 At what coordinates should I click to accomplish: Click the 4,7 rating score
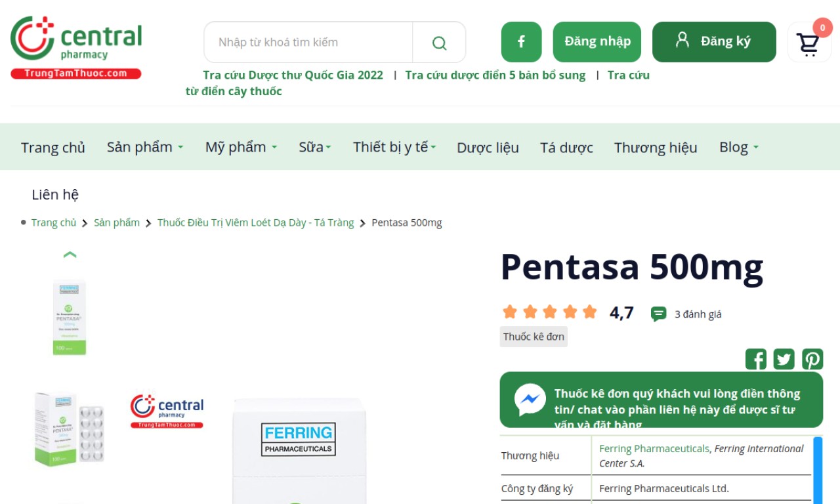coord(621,312)
